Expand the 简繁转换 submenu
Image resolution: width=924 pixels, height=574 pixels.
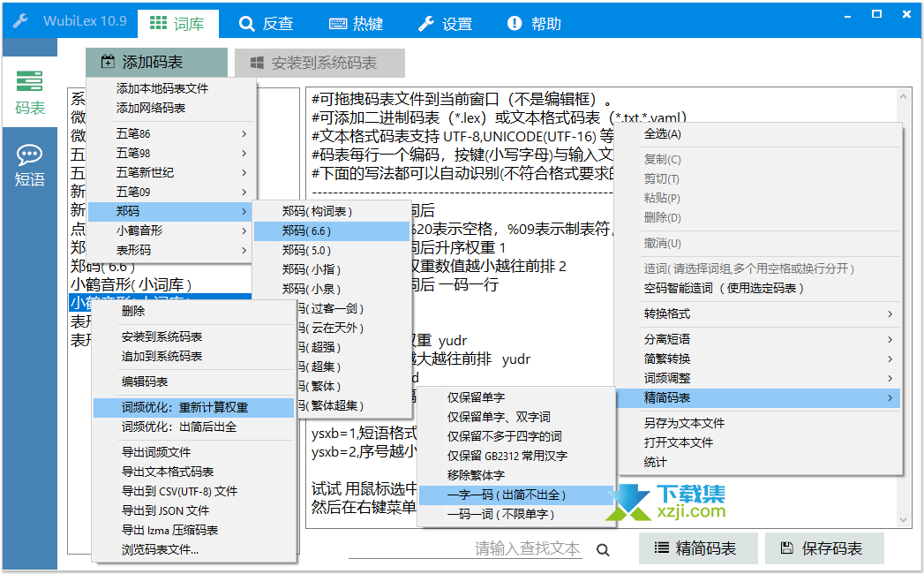tap(758, 359)
